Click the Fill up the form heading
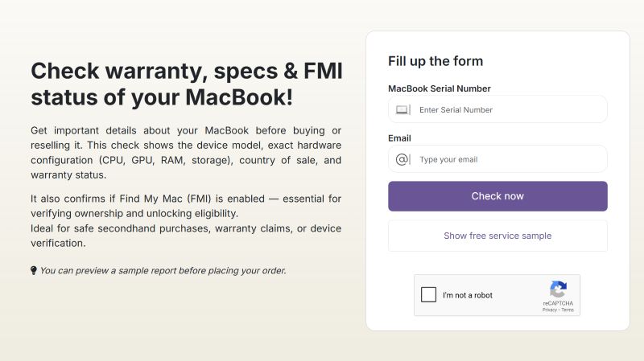The image size is (644, 361). 436,61
